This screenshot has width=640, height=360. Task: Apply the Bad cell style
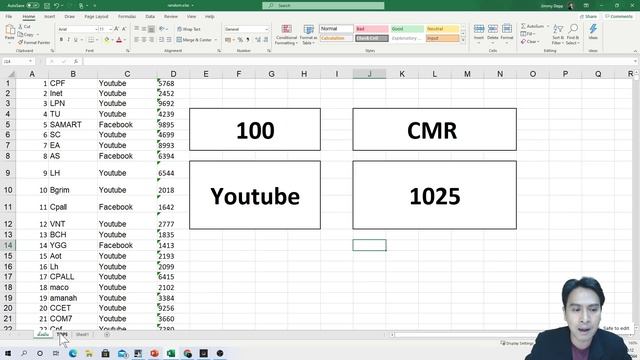click(x=371, y=29)
